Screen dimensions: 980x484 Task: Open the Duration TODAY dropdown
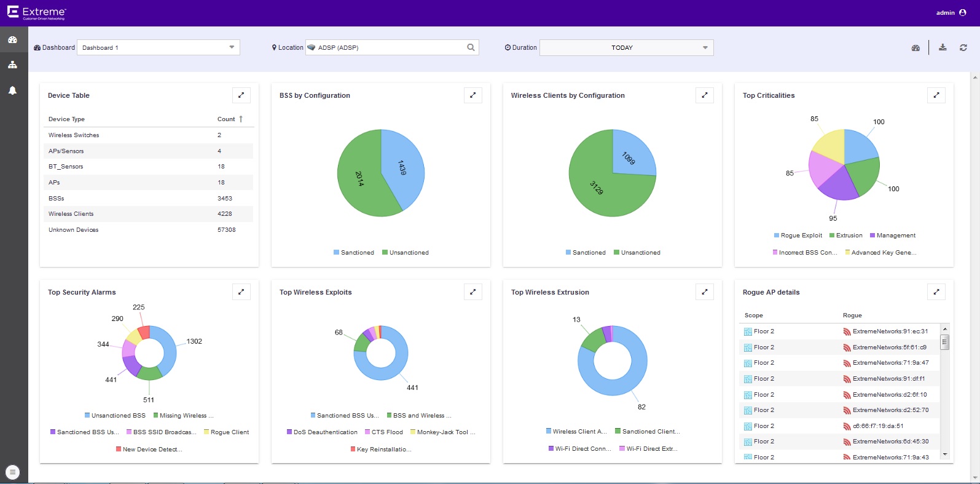click(626, 47)
